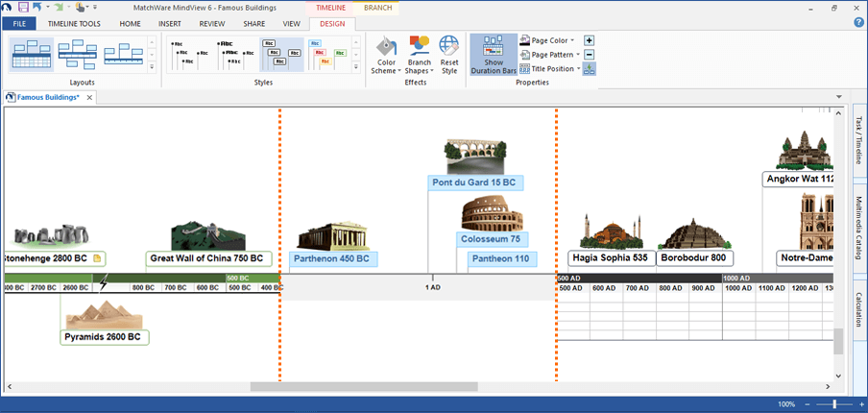Open the Color Scheme menu
Image resolution: width=868 pixels, height=413 pixels.
click(386, 56)
